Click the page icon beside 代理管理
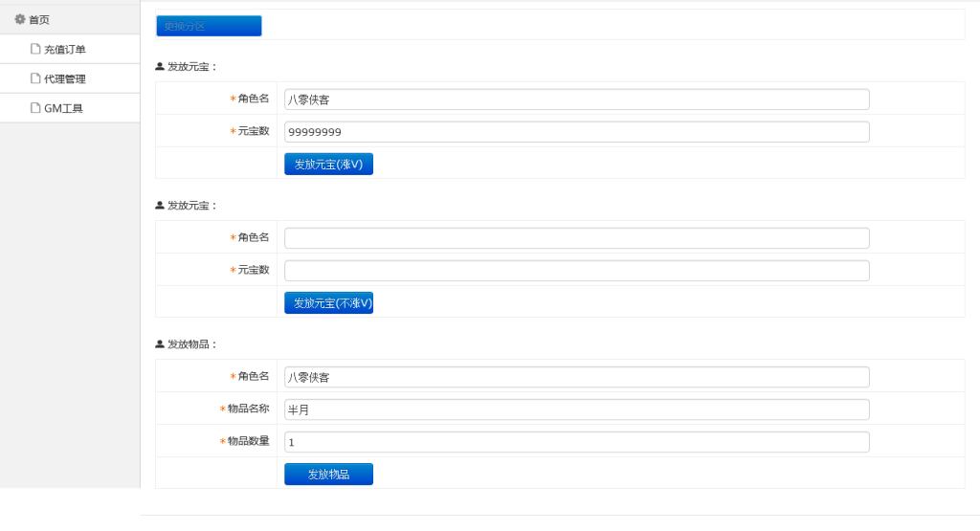 35,78
